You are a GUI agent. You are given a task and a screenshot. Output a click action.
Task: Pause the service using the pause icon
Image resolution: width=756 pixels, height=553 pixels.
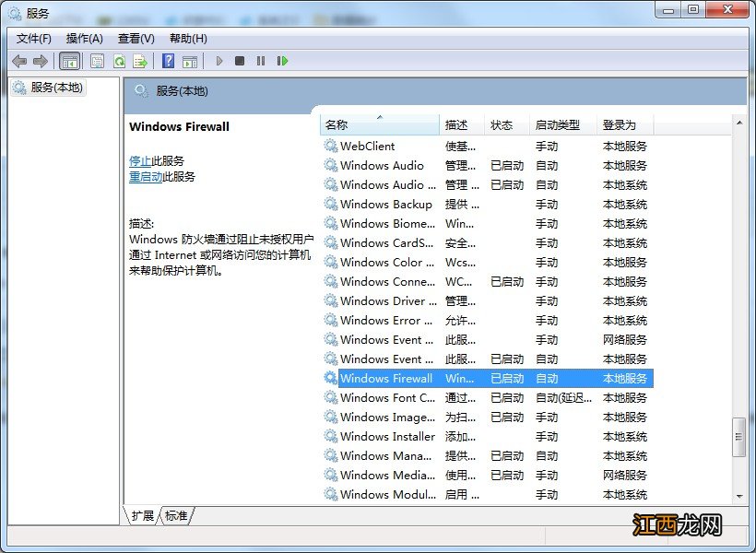(x=261, y=61)
